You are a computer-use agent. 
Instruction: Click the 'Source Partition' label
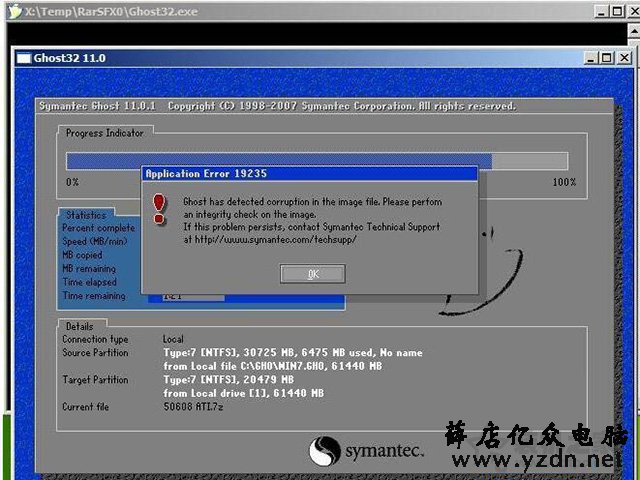95,353
